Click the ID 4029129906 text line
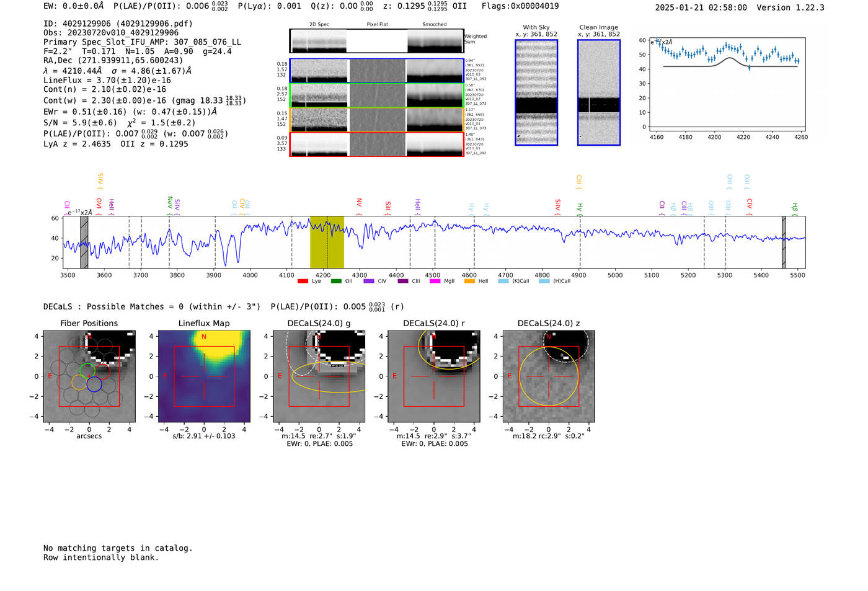 click(x=118, y=24)
